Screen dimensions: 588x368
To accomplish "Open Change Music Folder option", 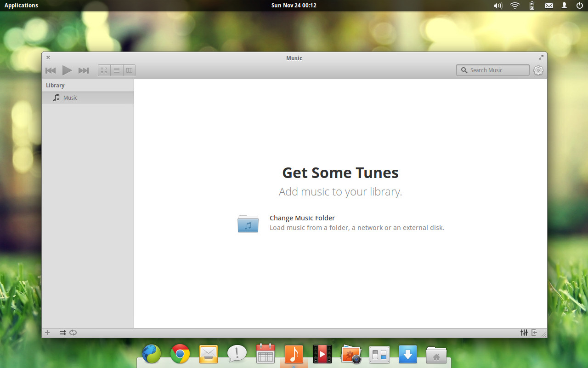I will coord(340,223).
